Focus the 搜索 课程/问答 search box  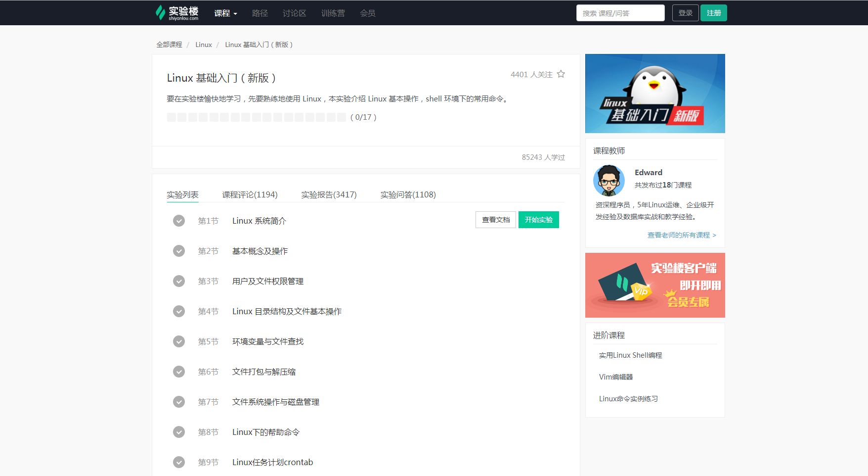coord(620,13)
